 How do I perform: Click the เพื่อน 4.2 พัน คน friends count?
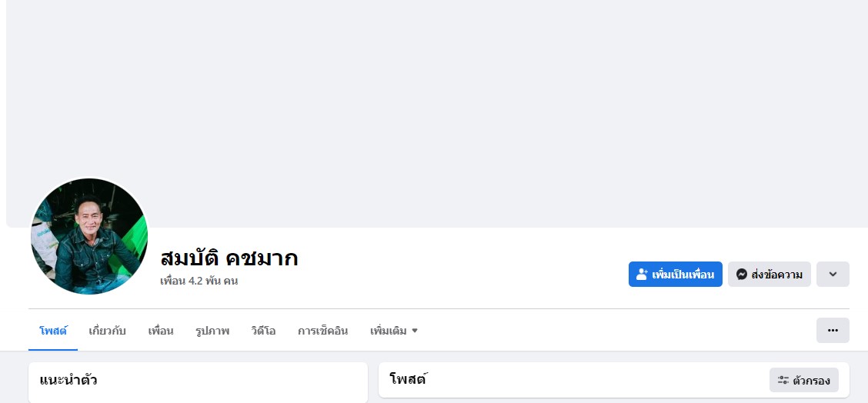tap(199, 281)
